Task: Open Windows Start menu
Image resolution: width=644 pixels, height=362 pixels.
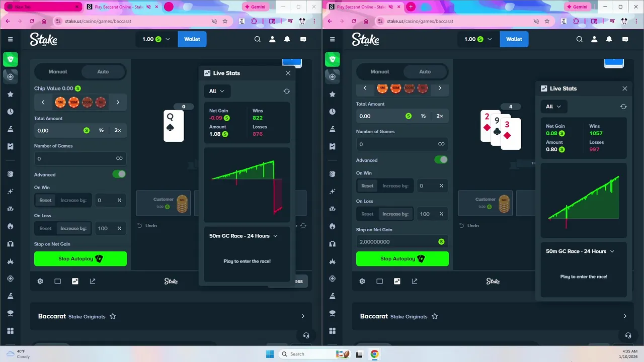Action: [x=270, y=354]
